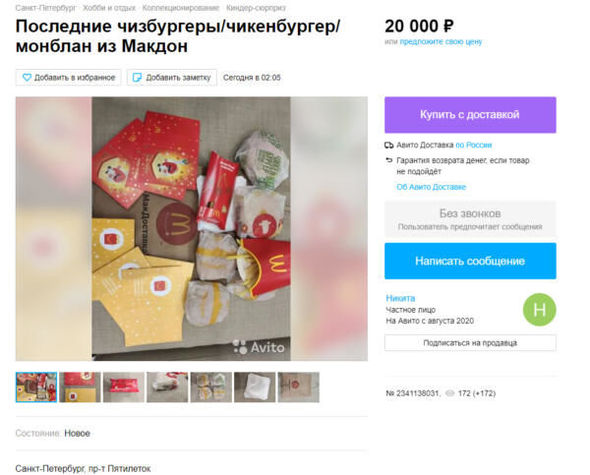
Task: Select the third thumbnail showing red pie box
Action: [x=123, y=387]
